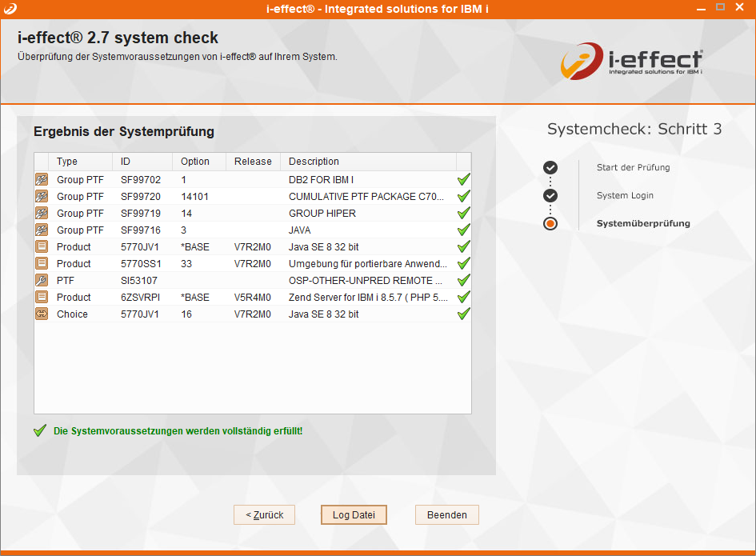Click the Choice icon for option 16
The height and width of the screenshot is (556, 756).
(42, 314)
